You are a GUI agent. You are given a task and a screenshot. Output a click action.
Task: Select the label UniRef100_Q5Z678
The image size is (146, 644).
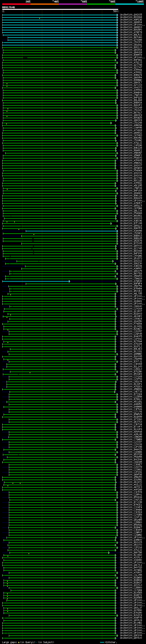click(x=131, y=241)
